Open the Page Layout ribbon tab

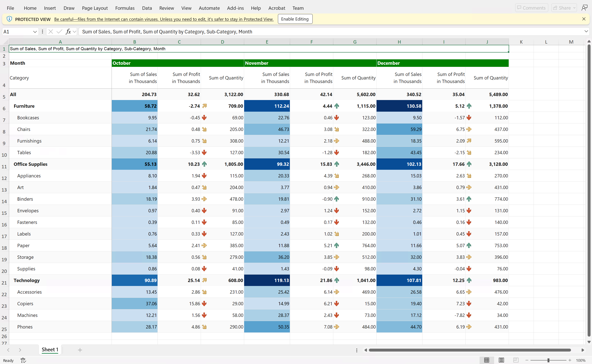coord(95,8)
